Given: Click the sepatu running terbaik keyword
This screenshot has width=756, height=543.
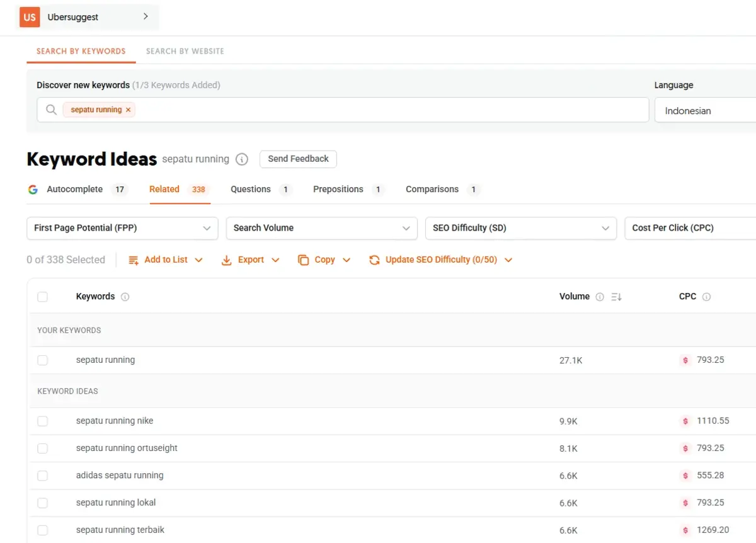Looking at the screenshot, I should 120,530.
